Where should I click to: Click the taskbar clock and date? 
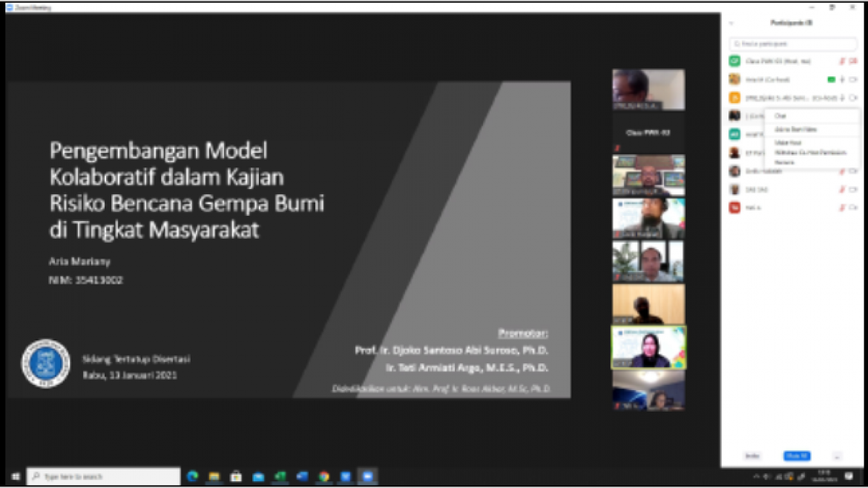pos(824,476)
